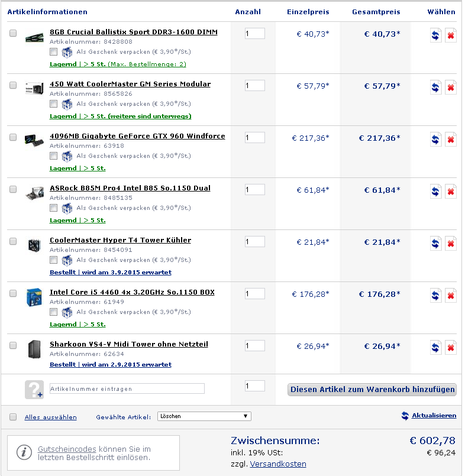Update the ASRock B85M Pro4 row with refresh icon
Screen dimensions: 465x476
coord(435,192)
